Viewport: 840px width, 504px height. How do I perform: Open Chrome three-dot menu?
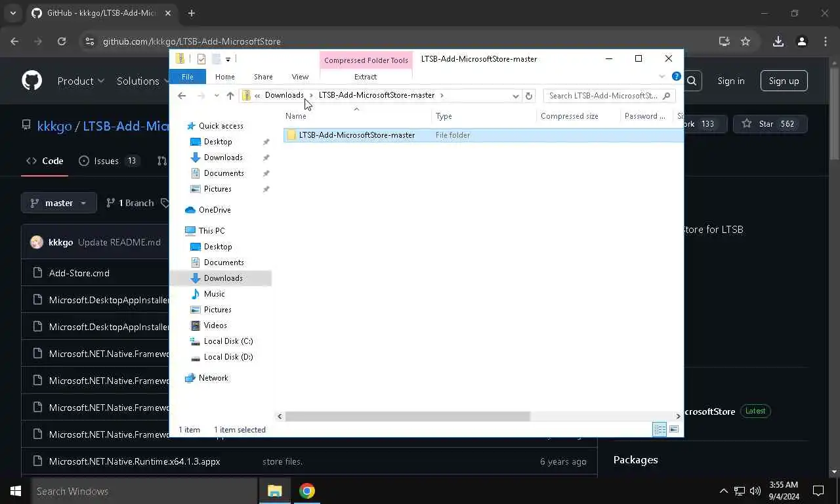826,41
